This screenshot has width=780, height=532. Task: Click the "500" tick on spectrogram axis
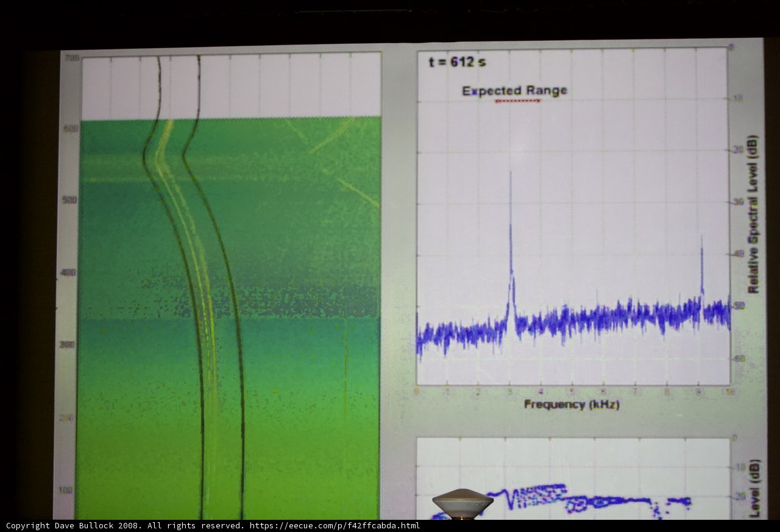coord(70,200)
